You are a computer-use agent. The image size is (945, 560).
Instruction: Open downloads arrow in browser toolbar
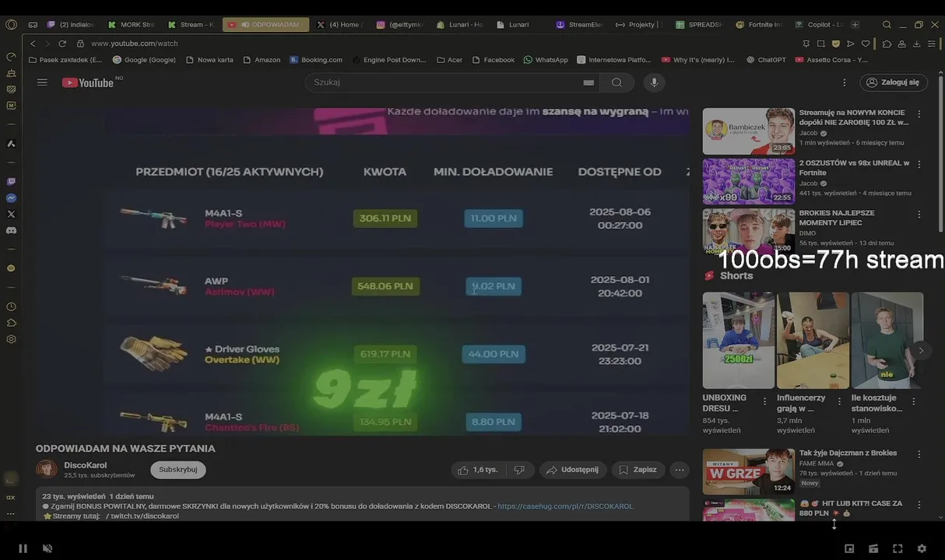pyautogui.click(x=916, y=44)
